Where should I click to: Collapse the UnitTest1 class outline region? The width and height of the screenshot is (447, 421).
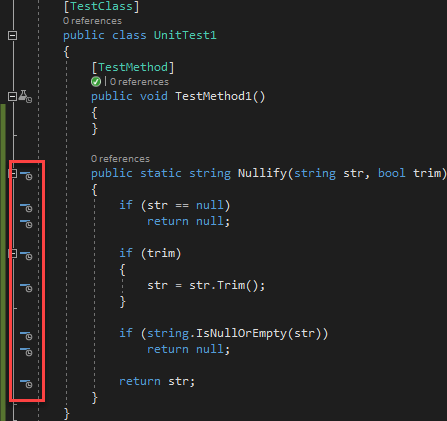tap(13, 35)
